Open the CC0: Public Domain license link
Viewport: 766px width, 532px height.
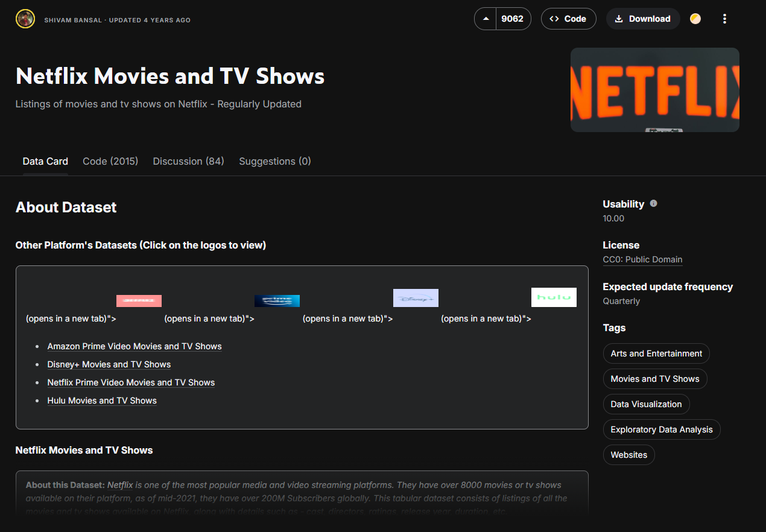point(642,259)
